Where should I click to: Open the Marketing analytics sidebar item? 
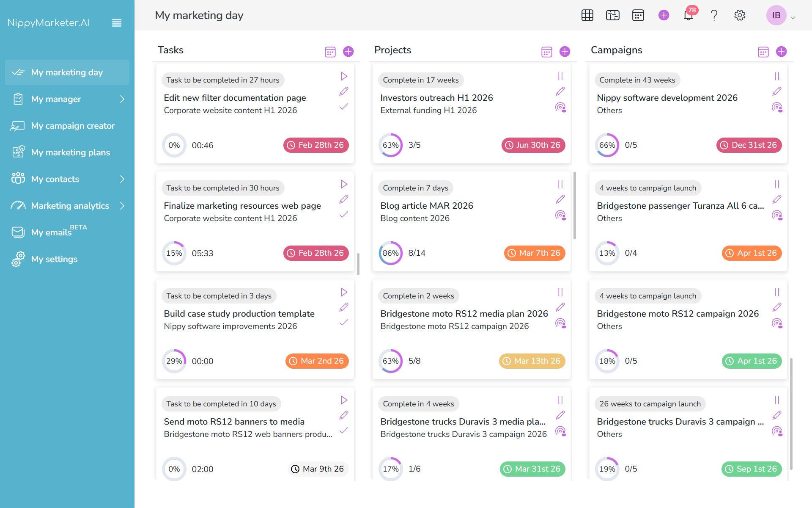tap(67, 206)
